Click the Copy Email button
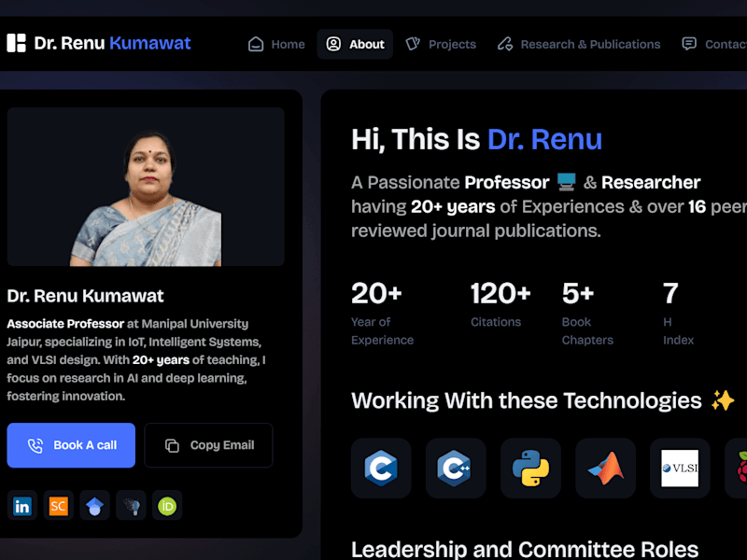Screen dimensions: 747x560 (x=208, y=445)
